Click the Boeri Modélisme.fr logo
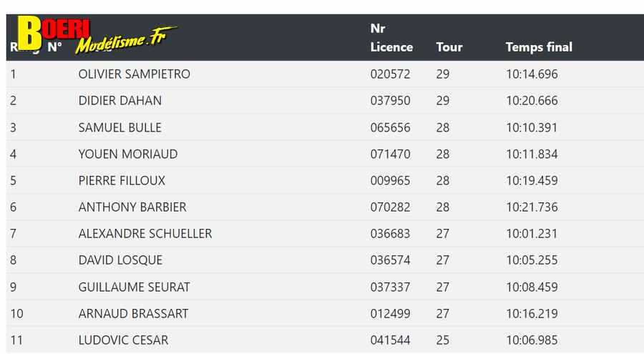This screenshot has height=354, width=644. pos(97,35)
